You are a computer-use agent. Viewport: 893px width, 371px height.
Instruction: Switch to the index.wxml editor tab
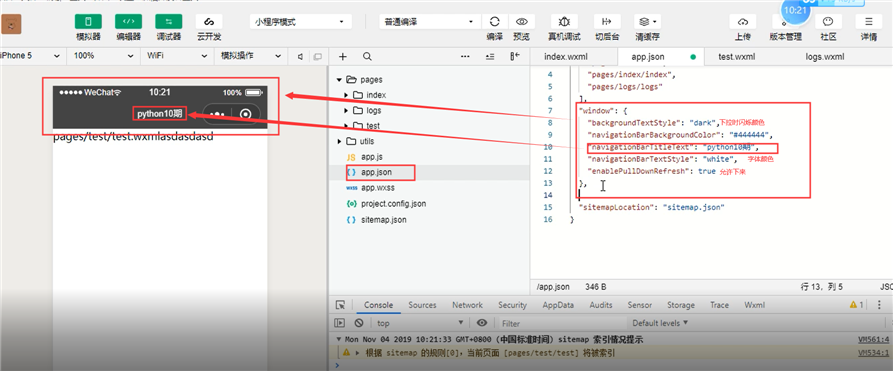coord(566,56)
